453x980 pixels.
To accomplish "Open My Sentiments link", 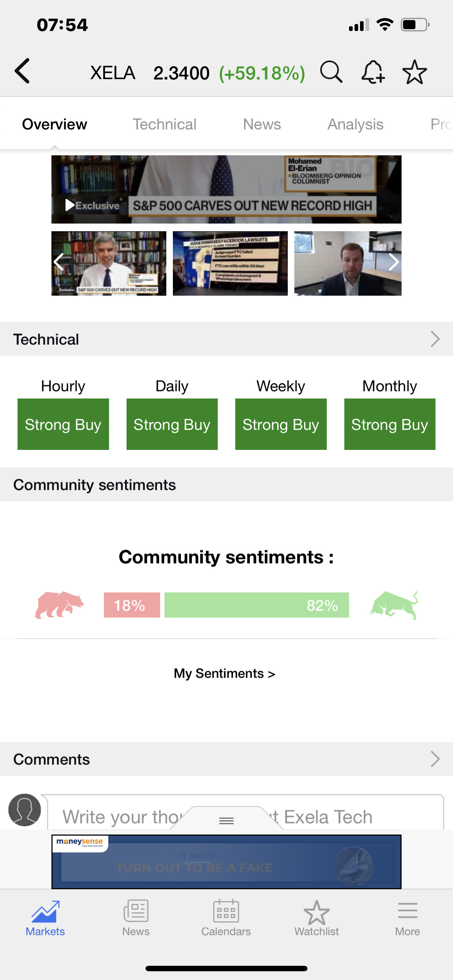I will pyautogui.click(x=224, y=673).
